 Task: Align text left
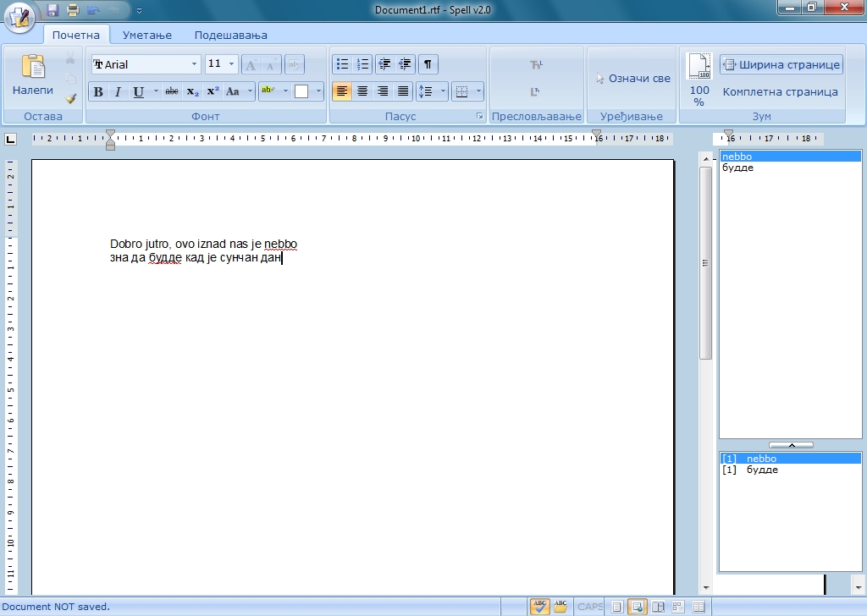[x=342, y=91]
